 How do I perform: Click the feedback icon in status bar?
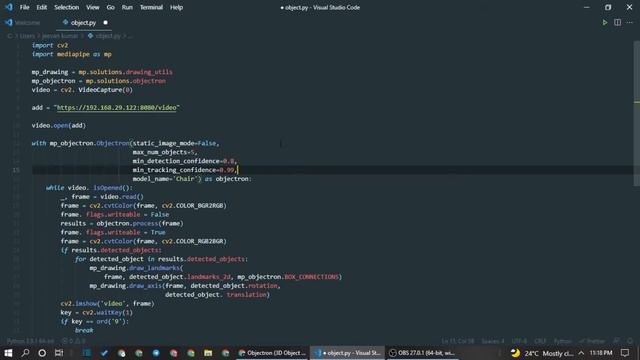tap(617, 341)
